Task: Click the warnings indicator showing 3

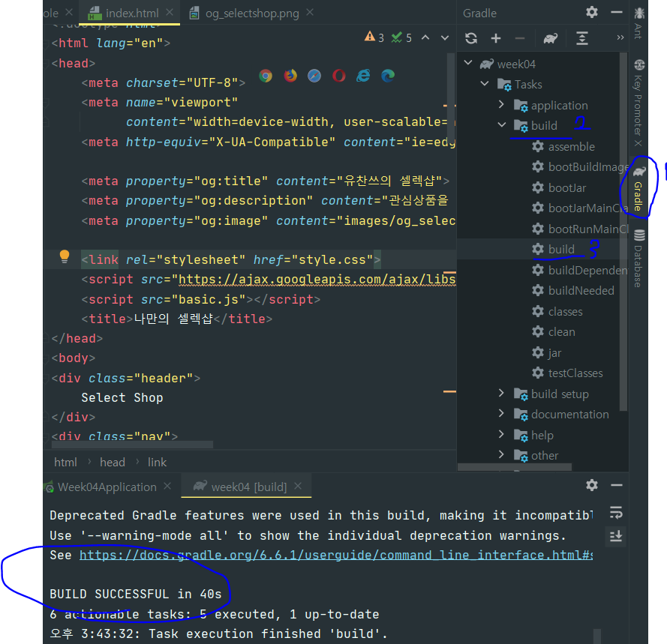Action: pyautogui.click(x=374, y=37)
